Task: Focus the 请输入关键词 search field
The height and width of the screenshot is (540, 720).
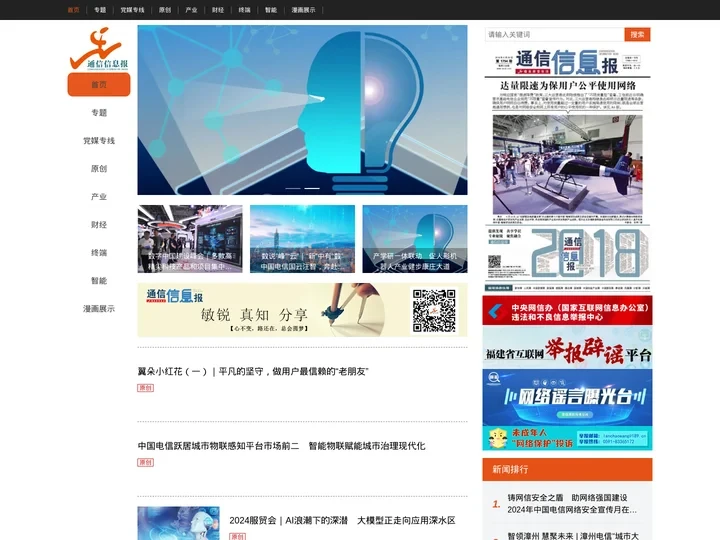Action: [x=555, y=34]
